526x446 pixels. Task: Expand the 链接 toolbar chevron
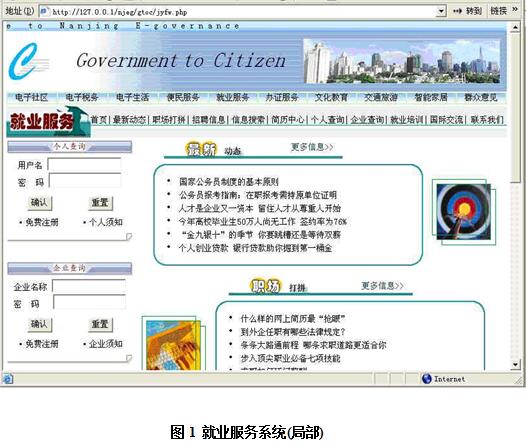(x=515, y=10)
